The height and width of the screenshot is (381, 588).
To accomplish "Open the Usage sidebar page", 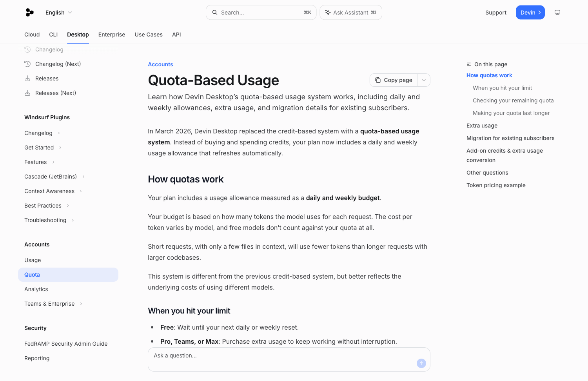I will pyautogui.click(x=33, y=260).
